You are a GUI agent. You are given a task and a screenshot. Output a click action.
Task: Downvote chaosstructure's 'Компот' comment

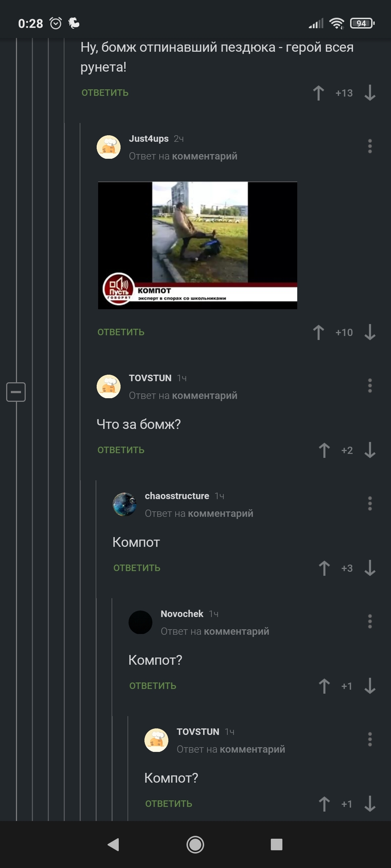370,568
